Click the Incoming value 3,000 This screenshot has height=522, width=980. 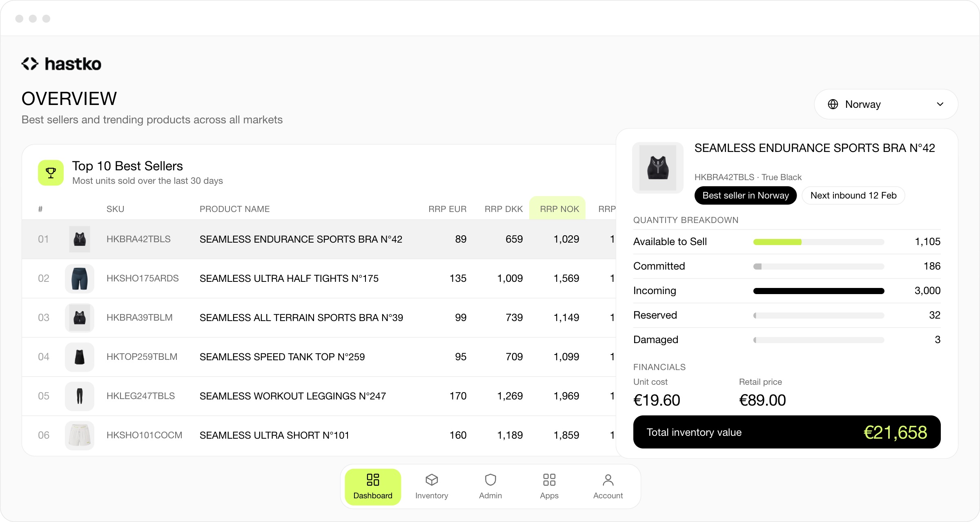[927, 290]
